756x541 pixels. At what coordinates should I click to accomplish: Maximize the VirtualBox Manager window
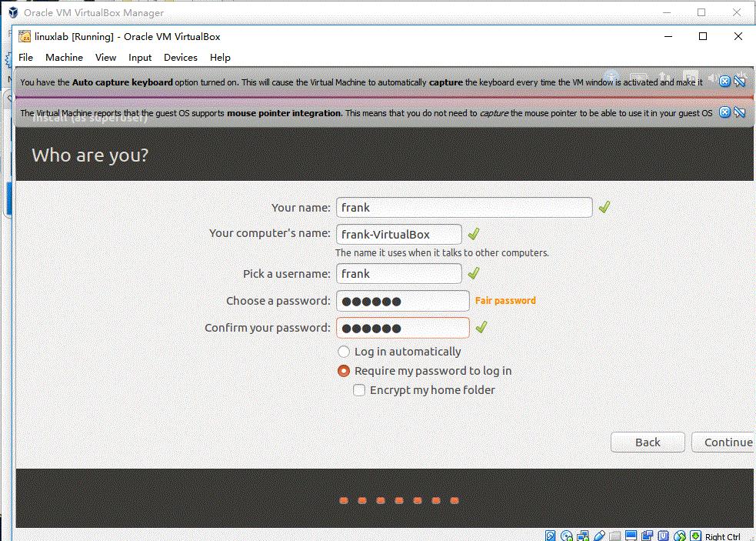[701, 12]
